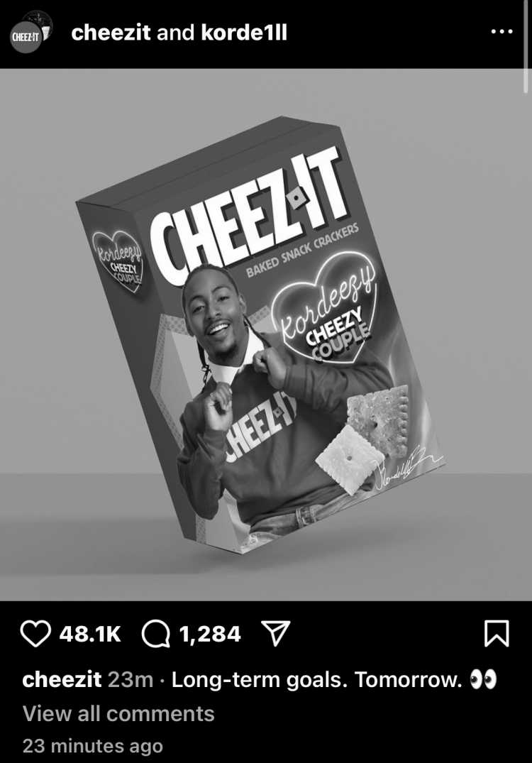Tap the signature on the box
Screen dimensions: 532x763
pos(407,468)
